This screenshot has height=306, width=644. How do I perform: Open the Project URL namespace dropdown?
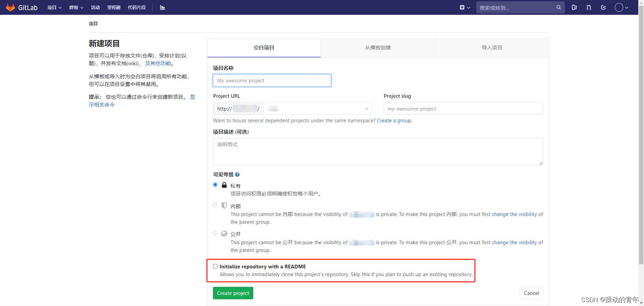[318, 108]
